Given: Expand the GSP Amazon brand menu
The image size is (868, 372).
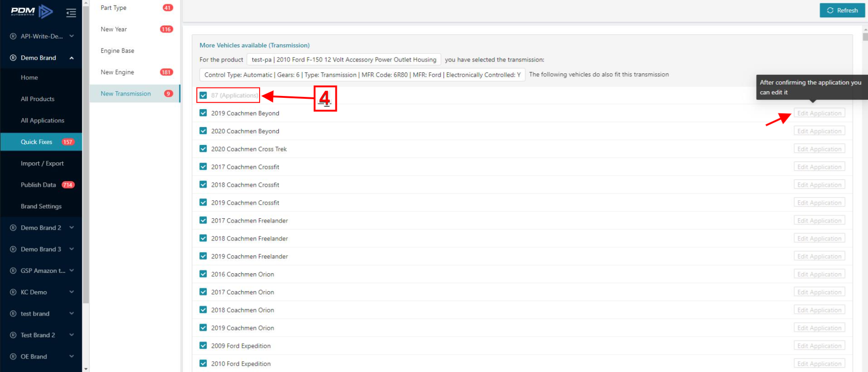Looking at the screenshot, I should (x=71, y=270).
